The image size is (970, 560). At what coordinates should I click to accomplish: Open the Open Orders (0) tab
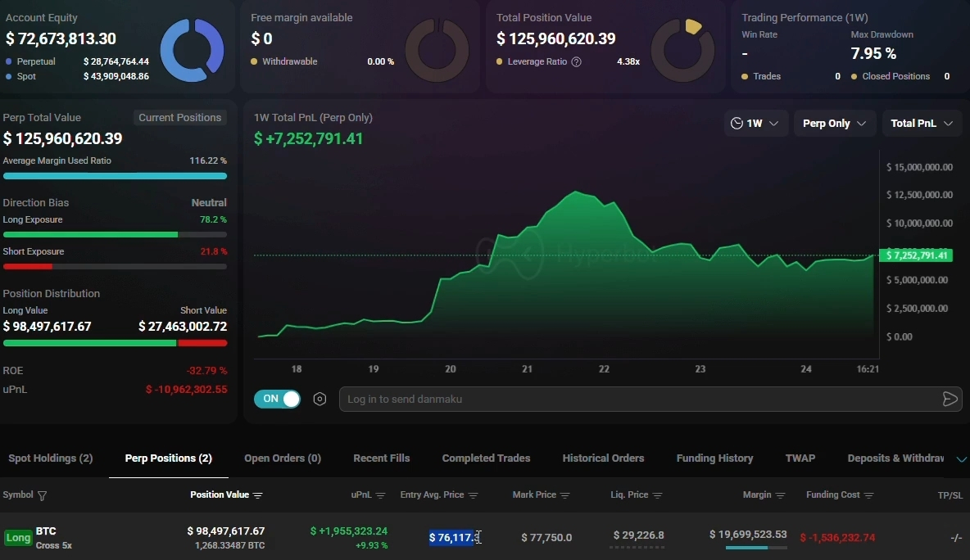[x=283, y=458]
